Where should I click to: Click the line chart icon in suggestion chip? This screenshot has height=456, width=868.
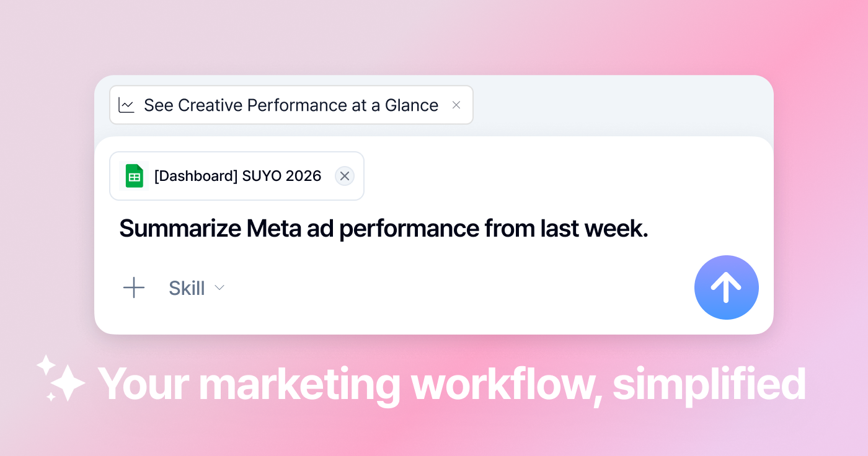point(126,105)
